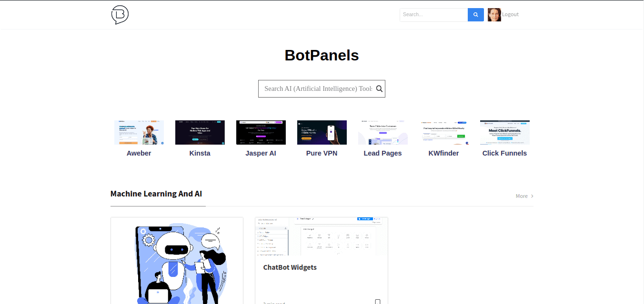
Task: Open the Jasper AI screenshot thumbnail
Action: 261,132
